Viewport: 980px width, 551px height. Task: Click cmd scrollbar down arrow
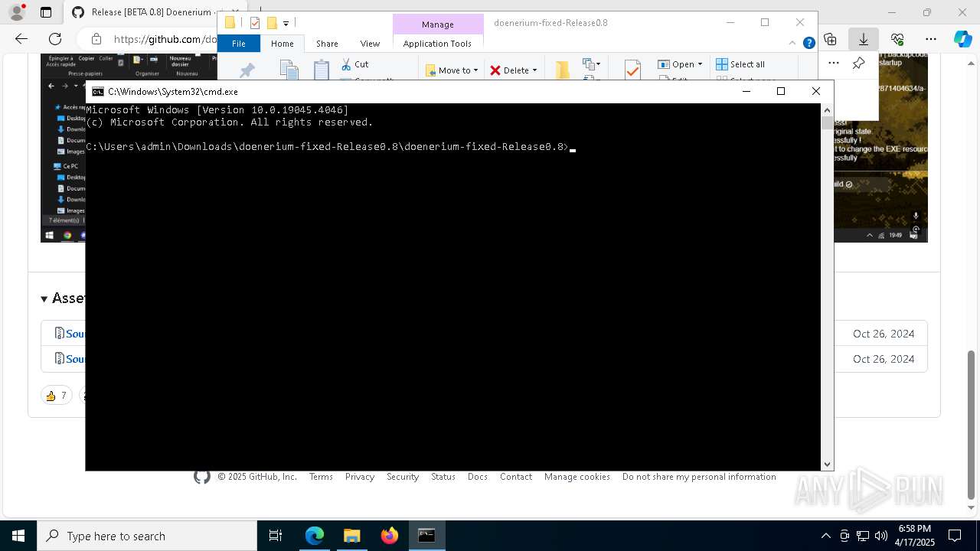pos(827,465)
